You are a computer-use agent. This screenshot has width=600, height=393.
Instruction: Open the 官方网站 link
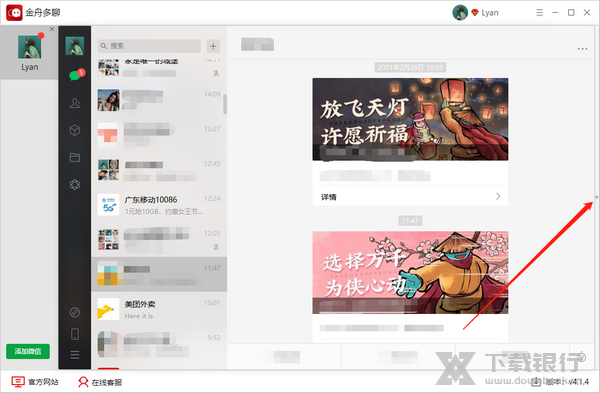coord(35,382)
